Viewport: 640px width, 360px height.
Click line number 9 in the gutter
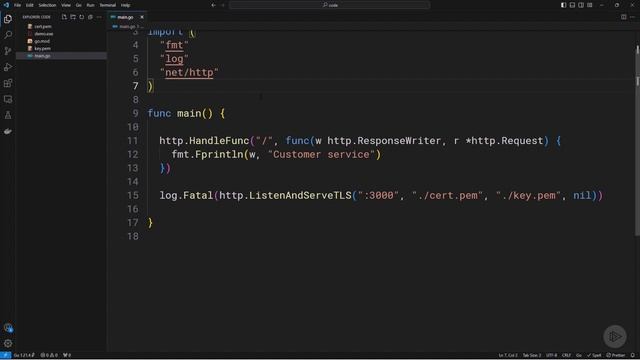click(135, 113)
